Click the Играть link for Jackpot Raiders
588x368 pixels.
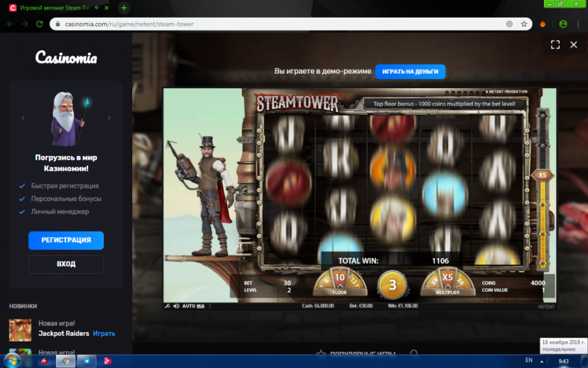(103, 333)
